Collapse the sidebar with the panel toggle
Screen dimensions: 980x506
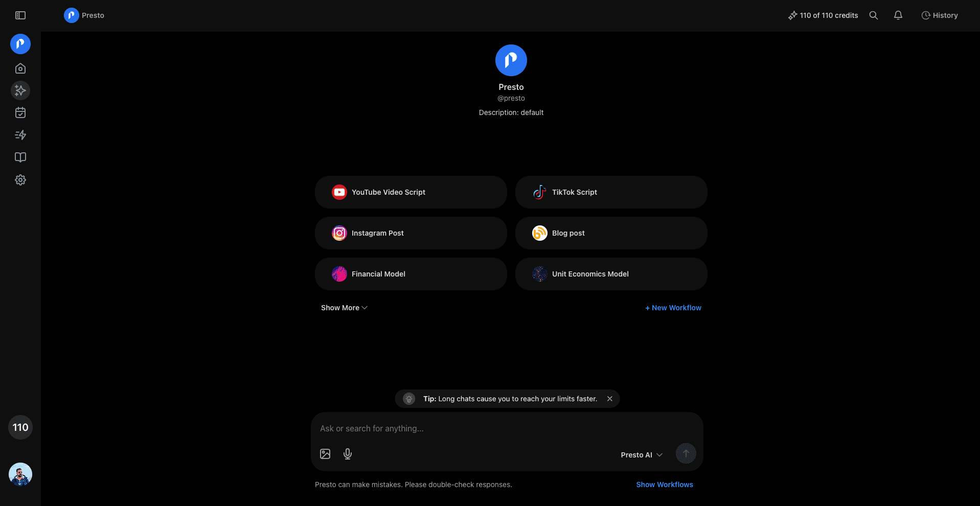tap(20, 15)
